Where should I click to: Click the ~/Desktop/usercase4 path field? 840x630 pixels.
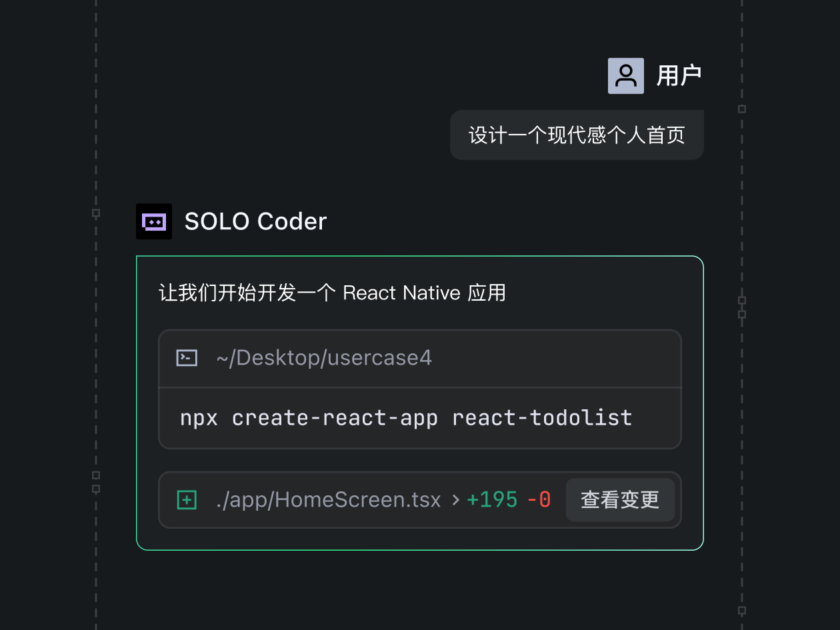pos(325,357)
